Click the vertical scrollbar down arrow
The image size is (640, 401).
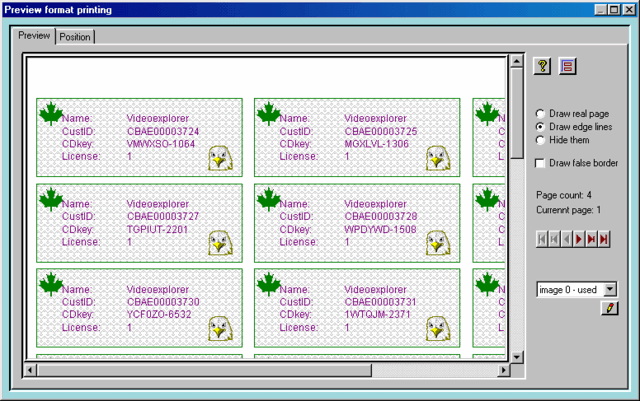coord(517,357)
